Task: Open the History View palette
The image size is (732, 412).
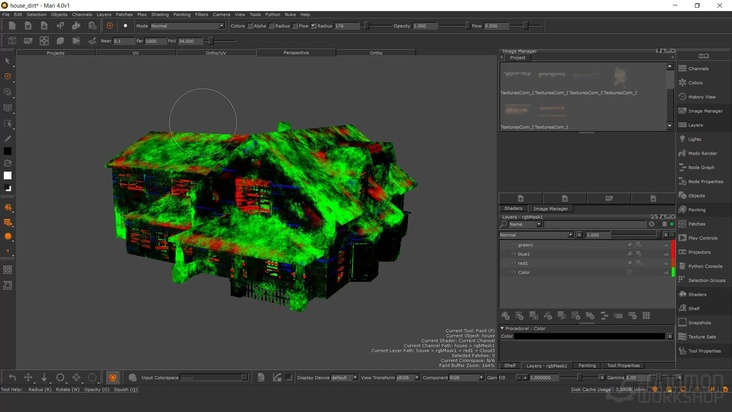Action: [701, 97]
